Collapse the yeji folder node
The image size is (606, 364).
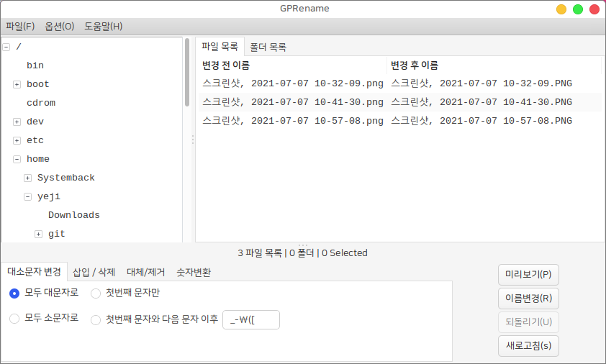(27, 196)
